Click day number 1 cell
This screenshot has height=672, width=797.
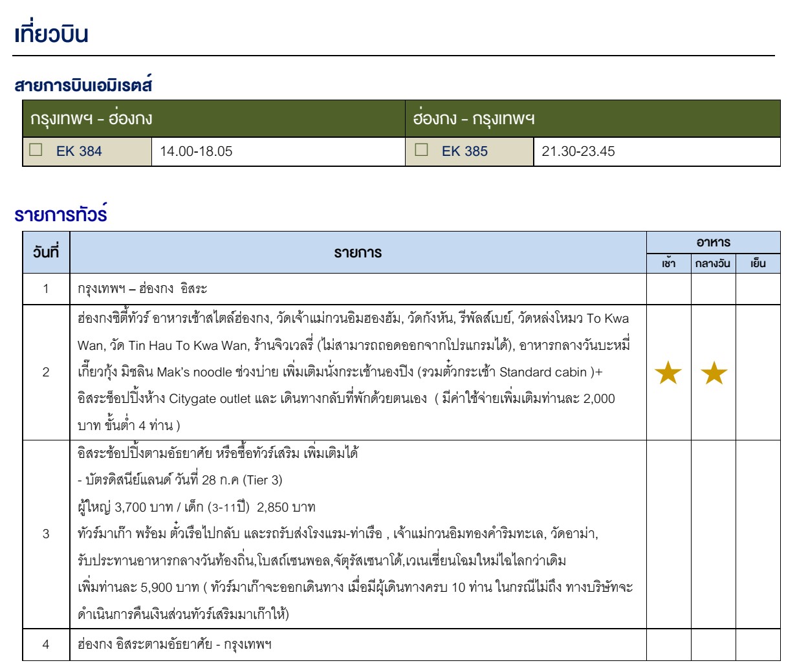[x=46, y=288]
